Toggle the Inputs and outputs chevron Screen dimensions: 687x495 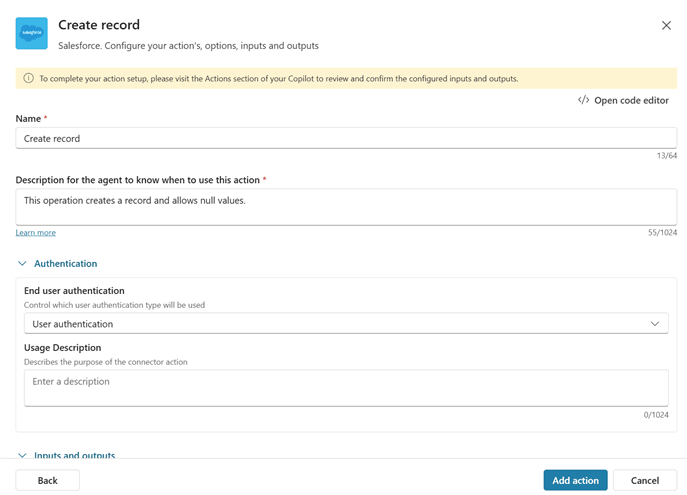[22, 455]
